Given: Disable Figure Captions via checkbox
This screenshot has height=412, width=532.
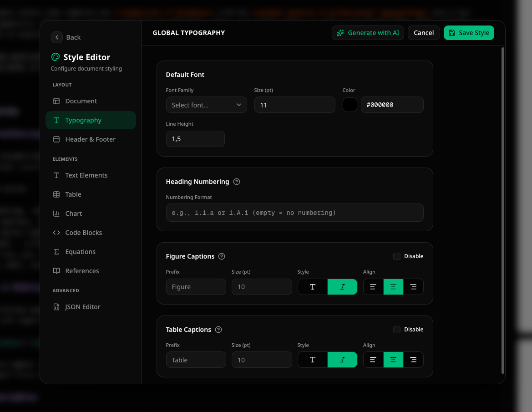Looking at the screenshot, I should (x=397, y=256).
